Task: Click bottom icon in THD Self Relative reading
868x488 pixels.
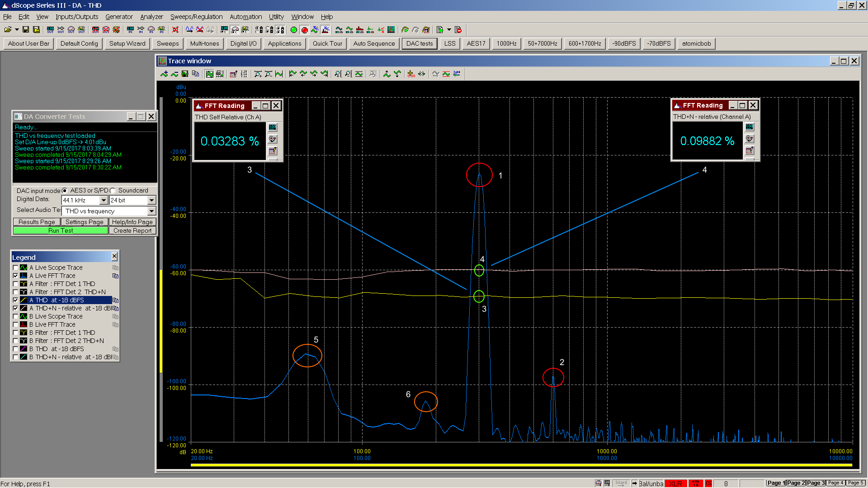Action: pyautogui.click(x=273, y=151)
